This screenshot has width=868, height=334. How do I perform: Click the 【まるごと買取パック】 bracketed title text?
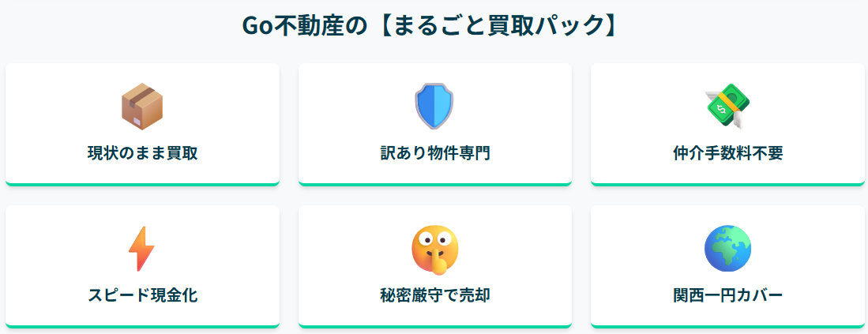498,25
